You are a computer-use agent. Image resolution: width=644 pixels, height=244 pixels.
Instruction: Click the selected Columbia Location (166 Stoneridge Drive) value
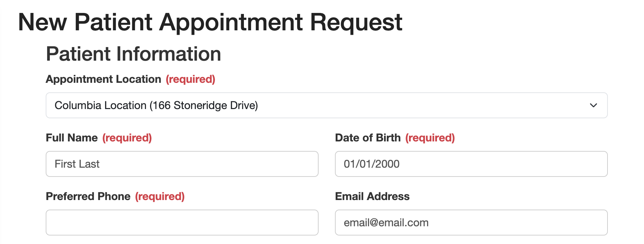coord(156,105)
